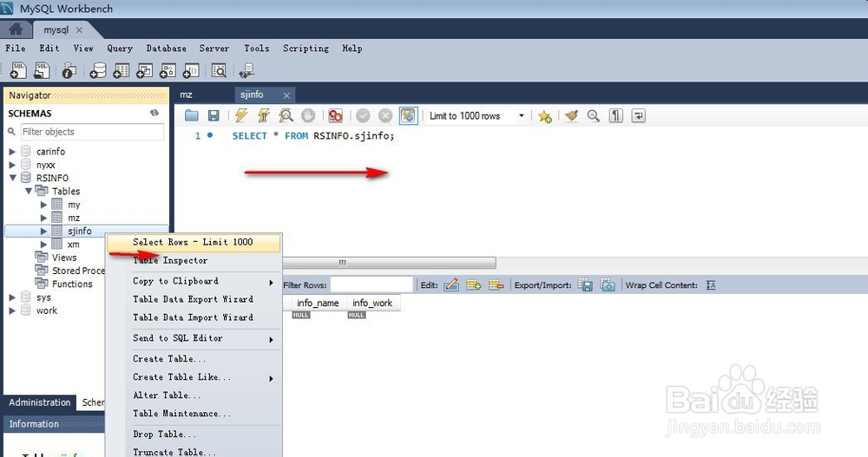
Task: Insert new row icon in results
Action: pos(474,285)
